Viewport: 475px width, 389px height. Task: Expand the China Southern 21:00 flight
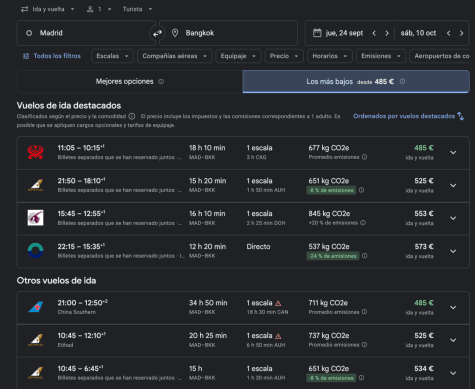[x=453, y=307]
